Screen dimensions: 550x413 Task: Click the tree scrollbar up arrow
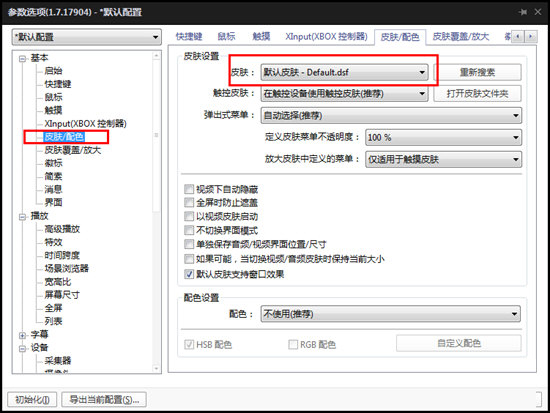point(156,55)
